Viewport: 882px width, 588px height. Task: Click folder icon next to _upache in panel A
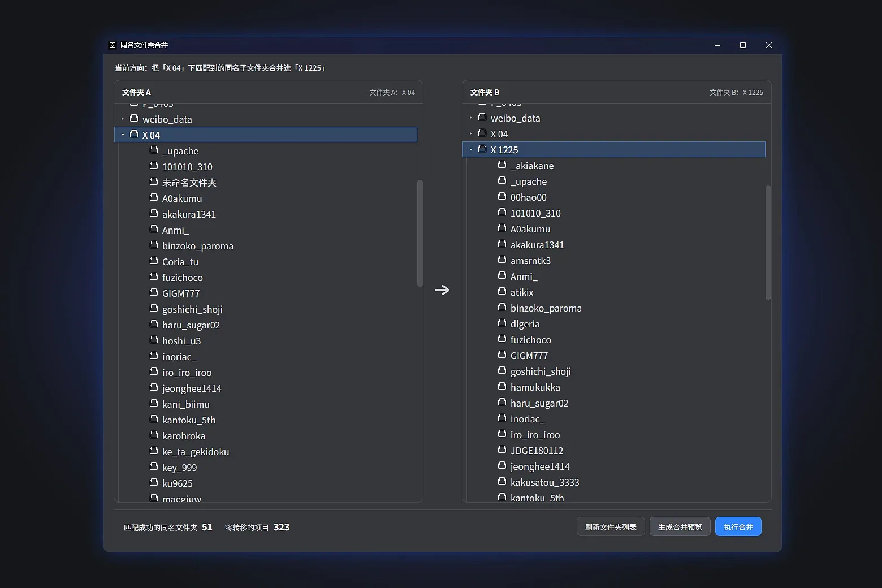point(154,150)
